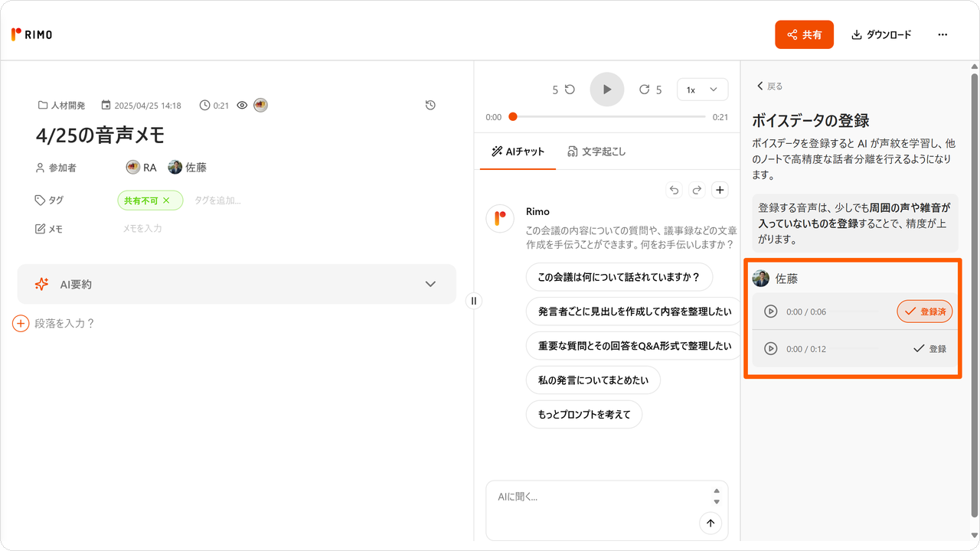Click the note title 4/25の音声メモ
Screen dimensions: 980x551
point(100,135)
